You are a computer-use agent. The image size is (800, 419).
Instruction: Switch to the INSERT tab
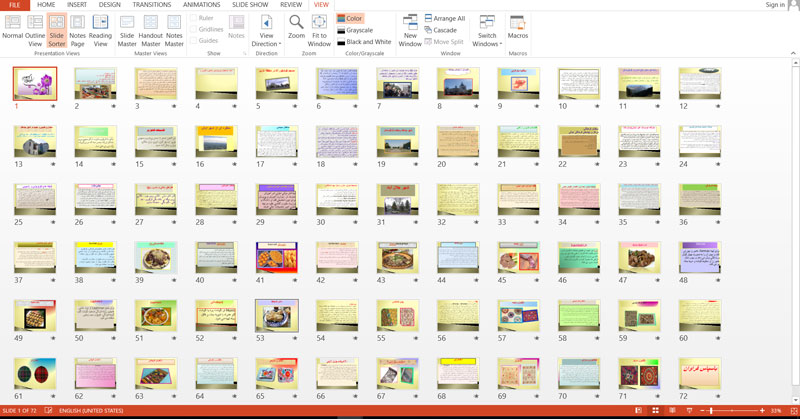click(x=77, y=5)
